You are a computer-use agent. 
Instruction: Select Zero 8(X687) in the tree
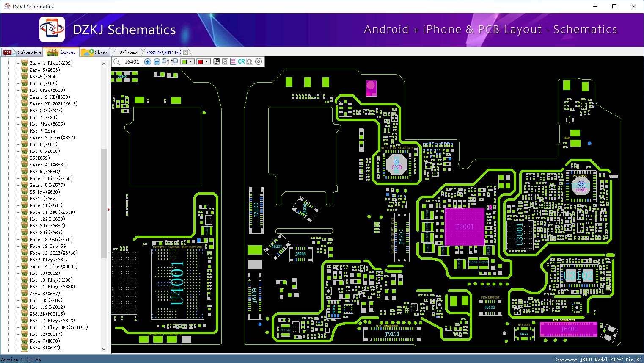pos(45,294)
